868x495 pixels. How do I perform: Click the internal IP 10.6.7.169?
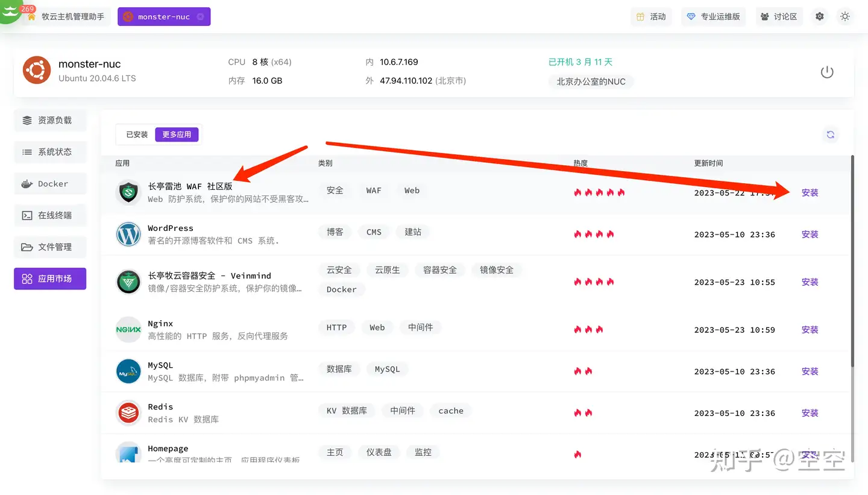tap(399, 62)
